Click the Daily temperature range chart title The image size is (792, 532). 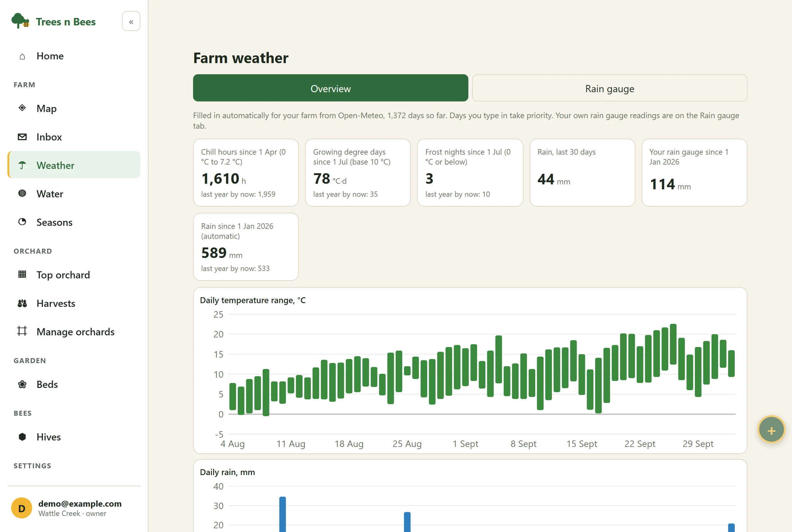253,300
